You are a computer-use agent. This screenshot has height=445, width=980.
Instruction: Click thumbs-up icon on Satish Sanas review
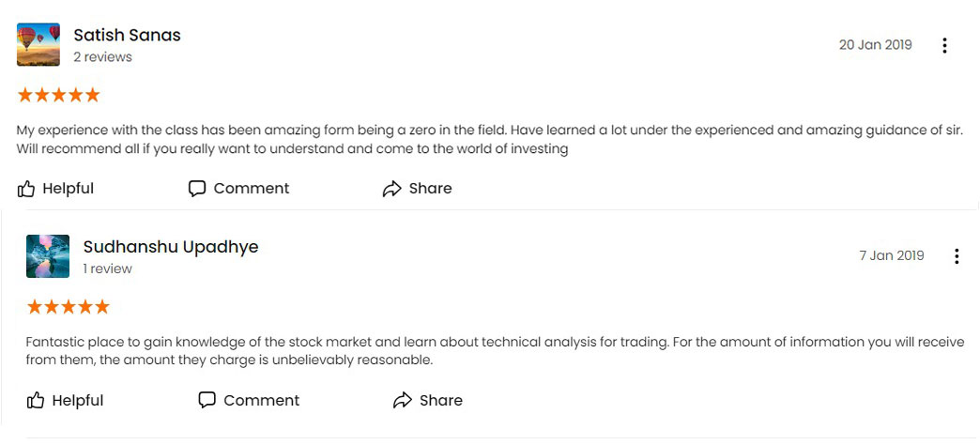pyautogui.click(x=25, y=189)
